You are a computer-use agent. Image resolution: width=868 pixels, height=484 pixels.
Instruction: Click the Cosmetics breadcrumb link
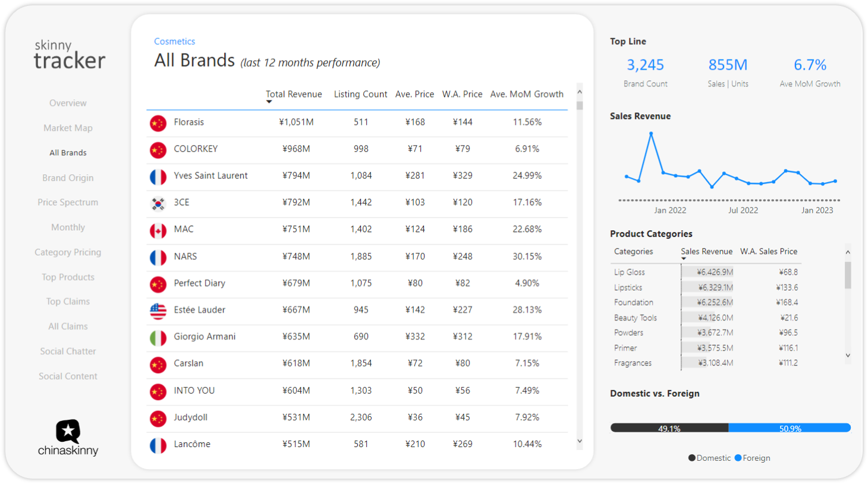pyautogui.click(x=174, y=41)
